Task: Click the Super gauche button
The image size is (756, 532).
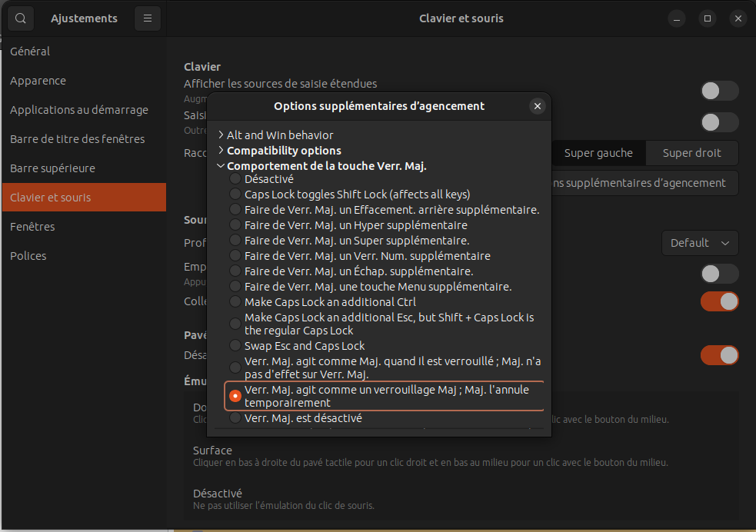Action: point(598,153)
